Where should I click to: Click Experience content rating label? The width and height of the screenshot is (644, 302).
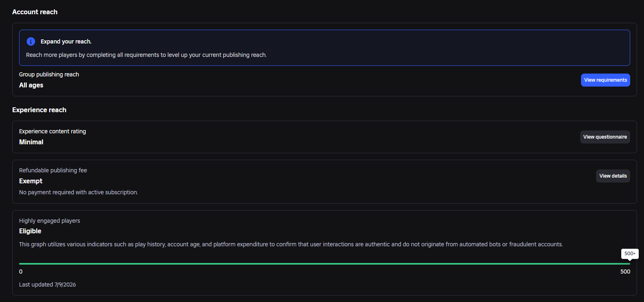click(x=52, y=131)
